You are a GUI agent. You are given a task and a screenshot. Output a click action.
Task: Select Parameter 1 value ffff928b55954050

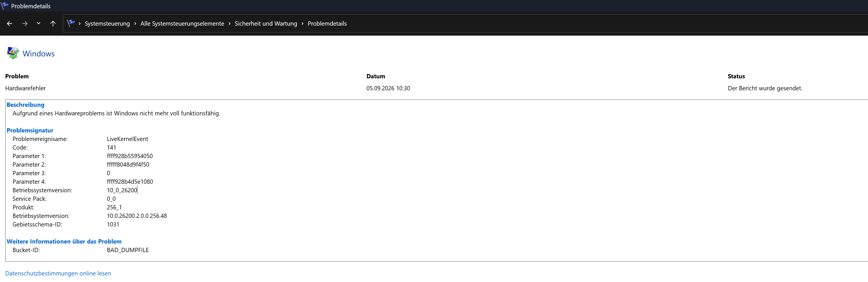click(130, 156)
